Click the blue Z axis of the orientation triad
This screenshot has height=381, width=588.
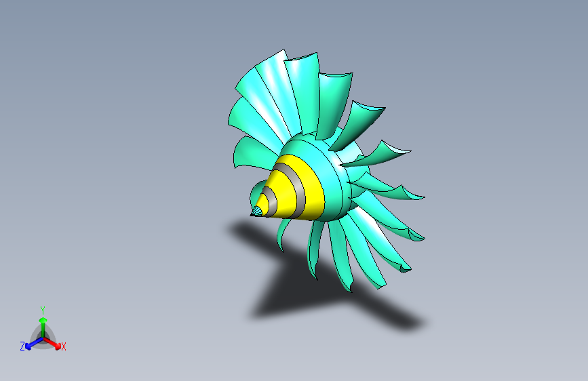[x=34, y=344]
